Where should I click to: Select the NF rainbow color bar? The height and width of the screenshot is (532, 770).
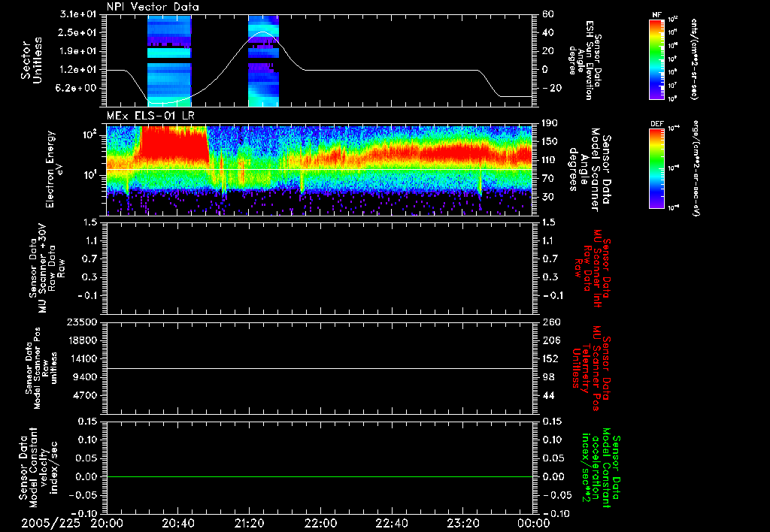[656, 59]
